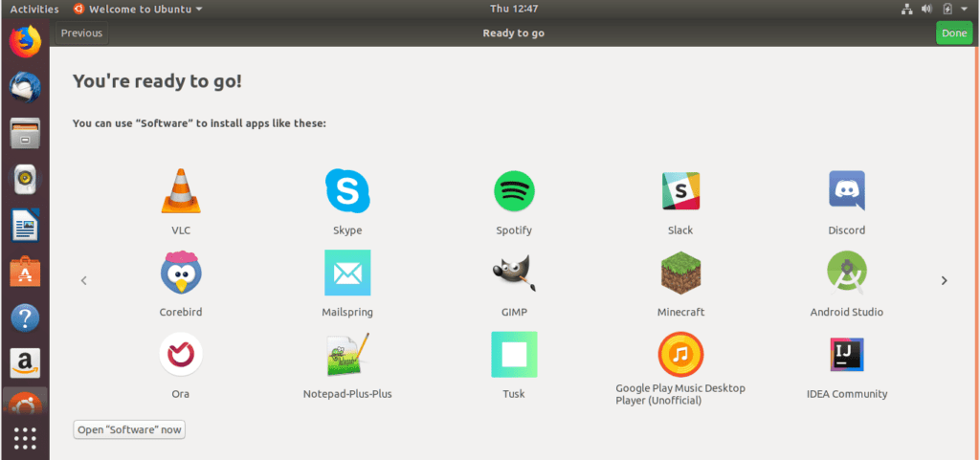Show next page of apps with right arrow
Viewport: 980px width, 460px height.
click(944, 280)
